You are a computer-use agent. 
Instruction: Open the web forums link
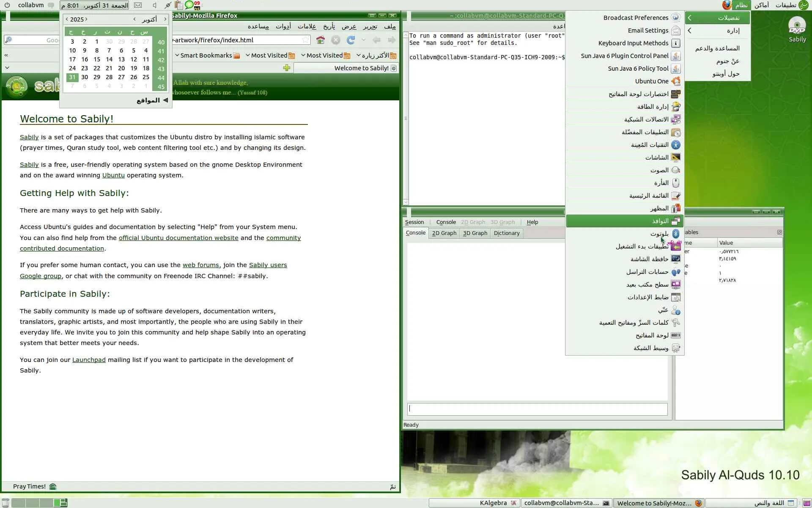click(200, 265)
